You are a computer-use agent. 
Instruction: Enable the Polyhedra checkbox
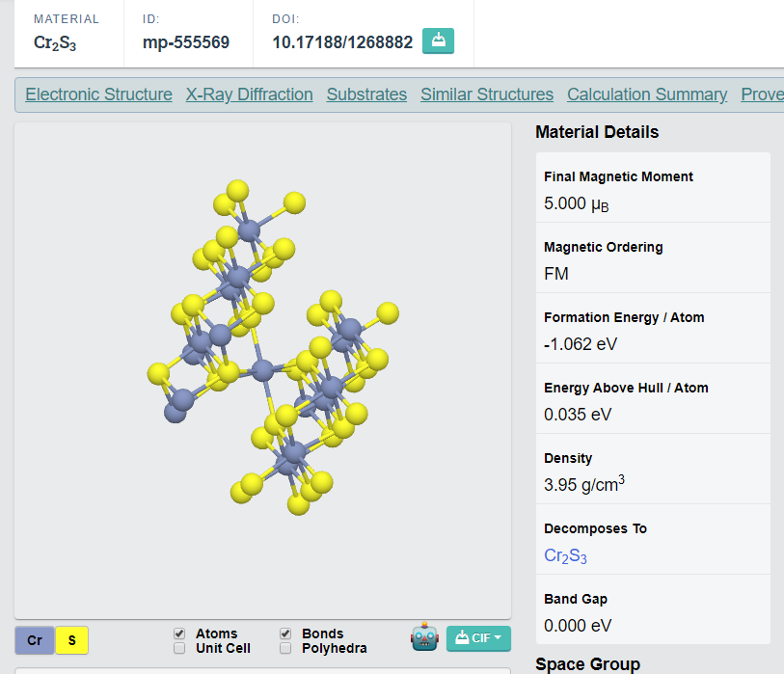pyautogui.click(x=285, y=648)
